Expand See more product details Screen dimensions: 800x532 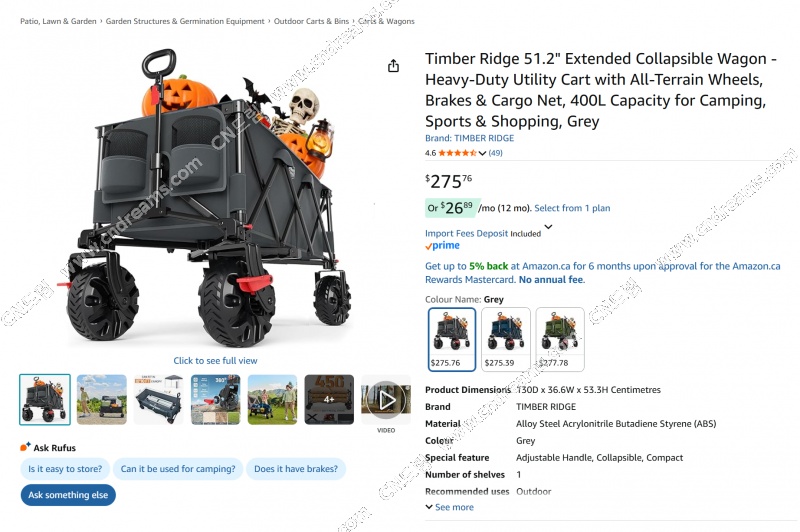click(x=449, y=507)
